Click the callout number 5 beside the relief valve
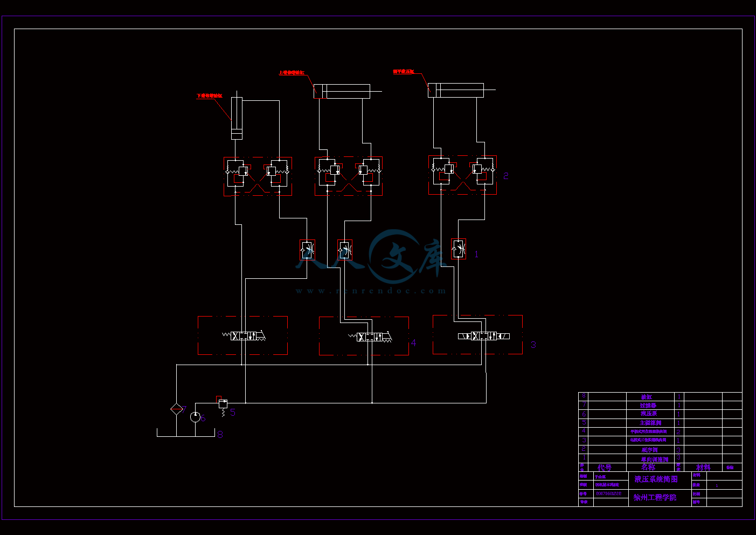 tap(233, 412)
